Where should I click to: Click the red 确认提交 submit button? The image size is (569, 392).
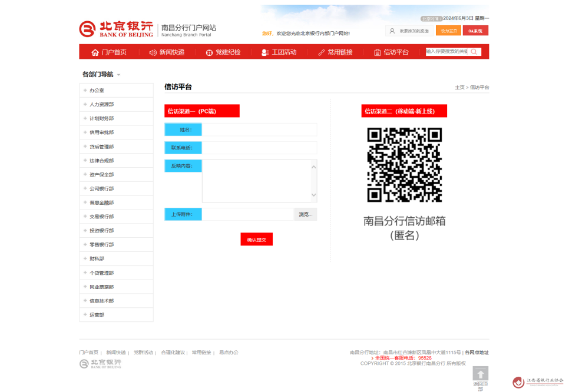(257, 240)
